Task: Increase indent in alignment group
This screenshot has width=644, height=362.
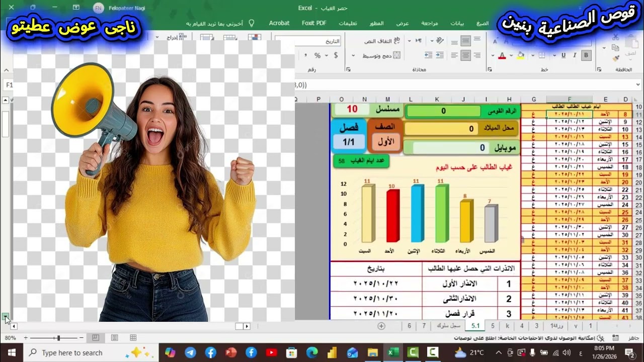Action: [x=429, y=55]
